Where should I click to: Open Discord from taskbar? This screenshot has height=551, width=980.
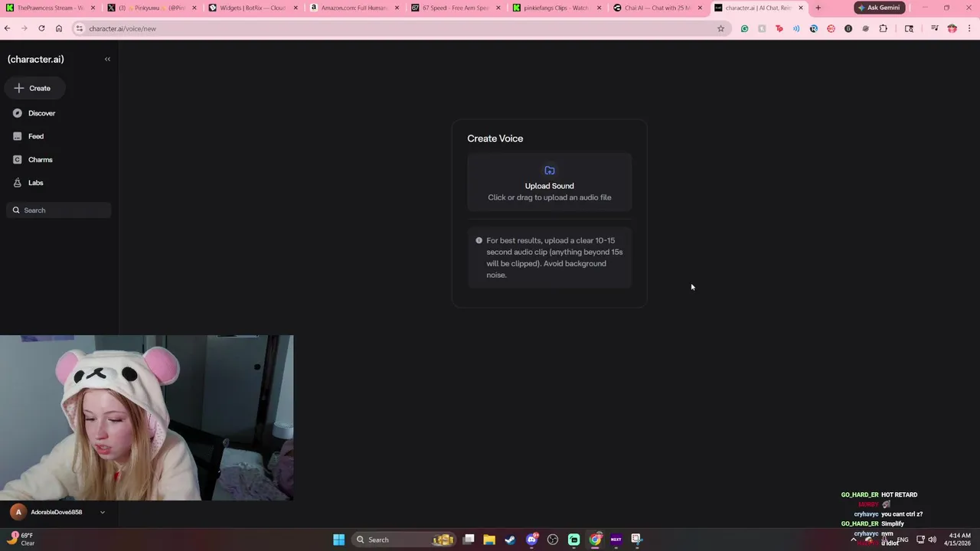[531, 540]
